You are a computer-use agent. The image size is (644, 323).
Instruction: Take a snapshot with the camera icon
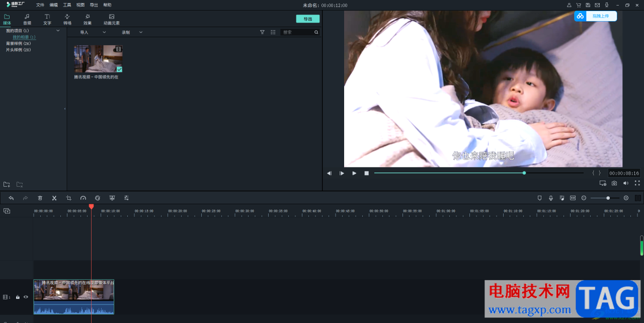(x=614, y=184)
